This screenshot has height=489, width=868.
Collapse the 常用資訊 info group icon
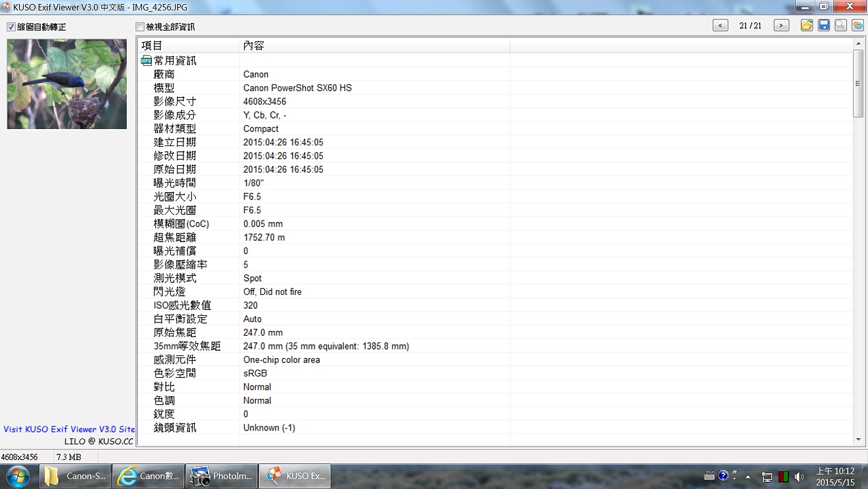click(x=146, y=61)
